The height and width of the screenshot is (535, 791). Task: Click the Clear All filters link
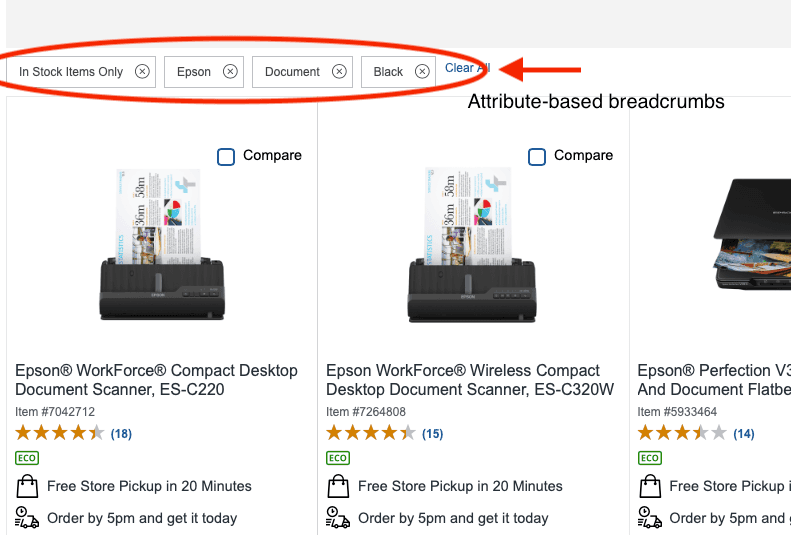pyautogui.click(x=467, y=68)
